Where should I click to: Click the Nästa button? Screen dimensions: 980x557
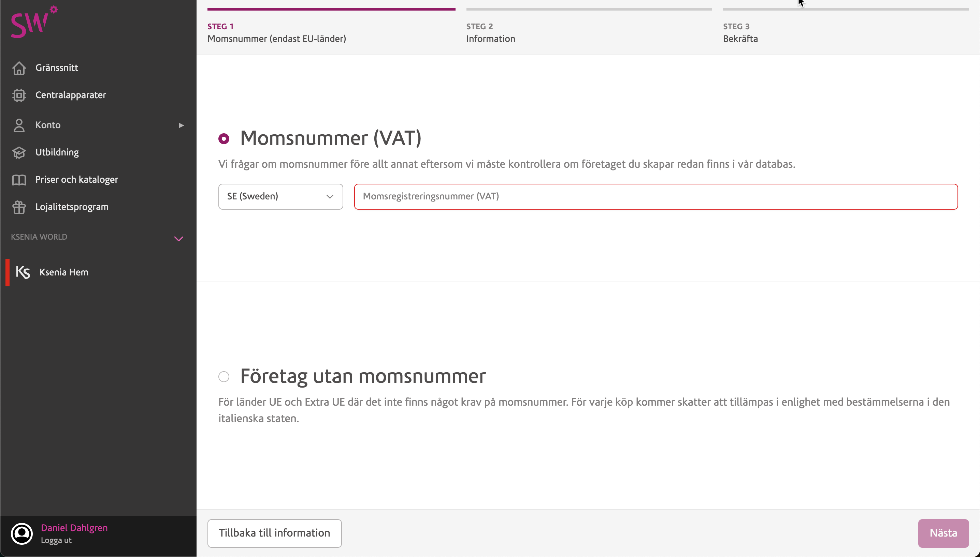(x=943, y=533)
